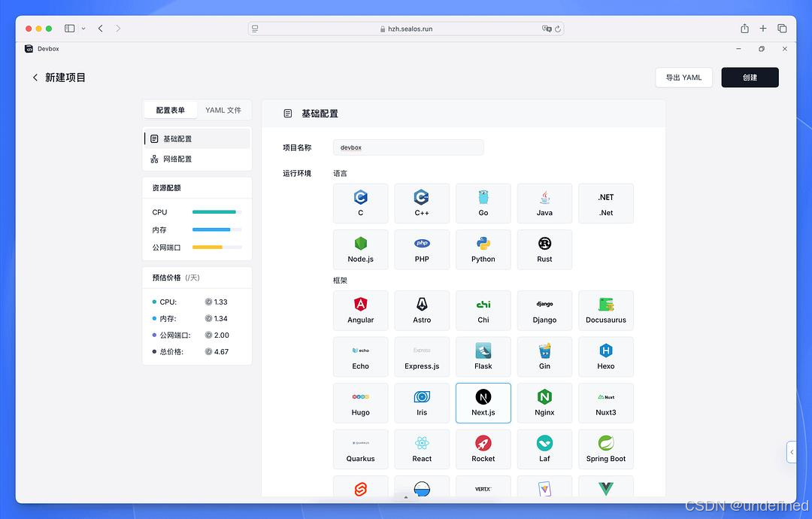Click the 公网端口 price 2.00 value
812x519 pixels.
click(x=222, y=335)
